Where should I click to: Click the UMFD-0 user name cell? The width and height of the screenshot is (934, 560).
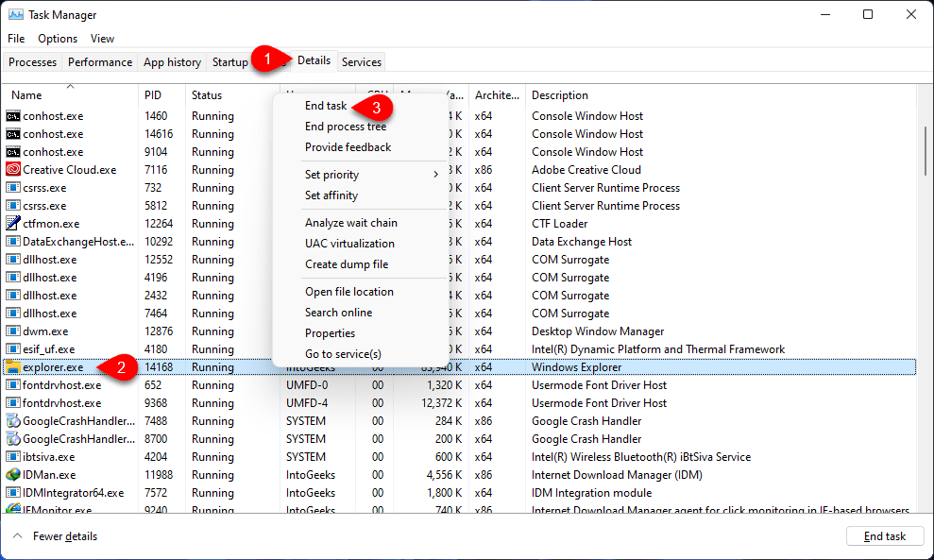pyautogui.click(x=307, y=385)
